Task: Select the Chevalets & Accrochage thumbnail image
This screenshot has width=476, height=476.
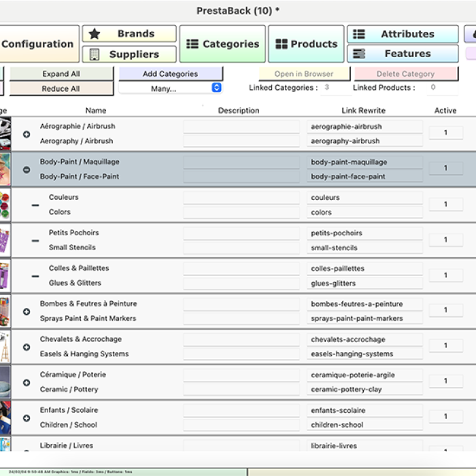Action: pyautogui.click(x=5, y=347)
